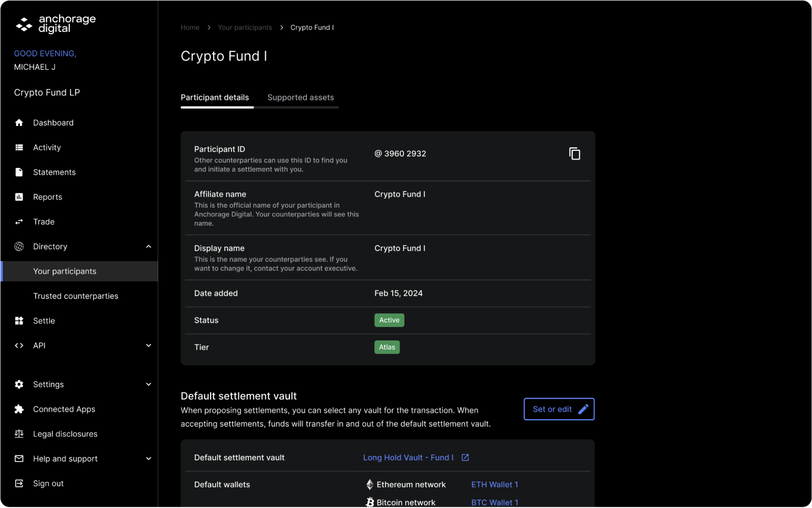This screenshot has height=508, width=812.
Task: Click the Dashboard home icon
Action: [x=19, y=123]
